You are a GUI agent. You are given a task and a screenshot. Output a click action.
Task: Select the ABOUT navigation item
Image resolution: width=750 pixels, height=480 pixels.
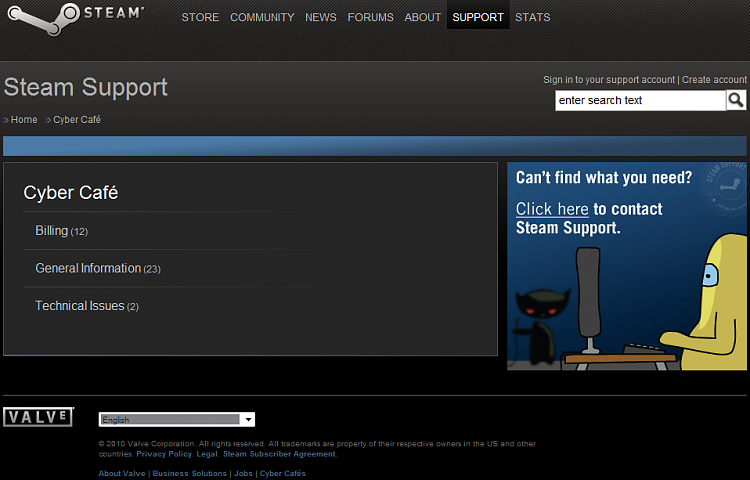pos(422,17)
